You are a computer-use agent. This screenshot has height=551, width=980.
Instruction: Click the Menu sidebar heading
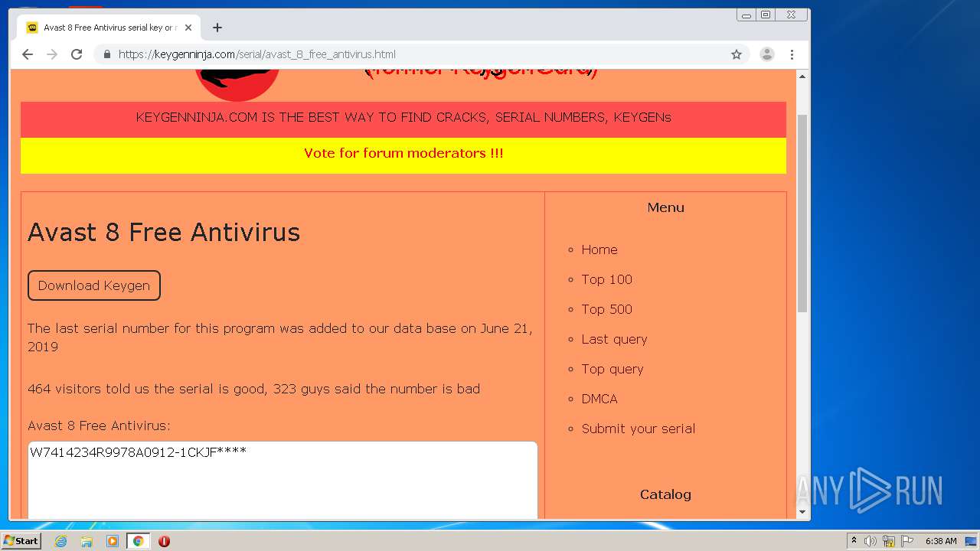pos(665,207)
